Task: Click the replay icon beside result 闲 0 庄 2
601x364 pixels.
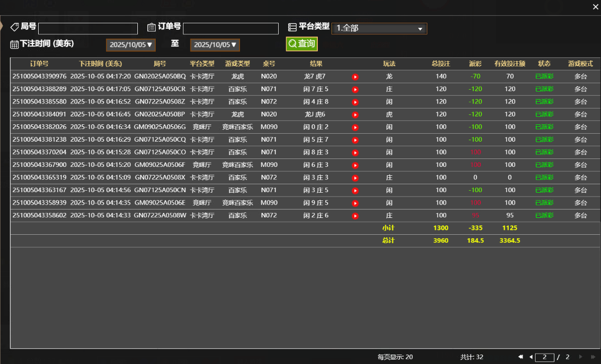Action: (x=356, y=127)
